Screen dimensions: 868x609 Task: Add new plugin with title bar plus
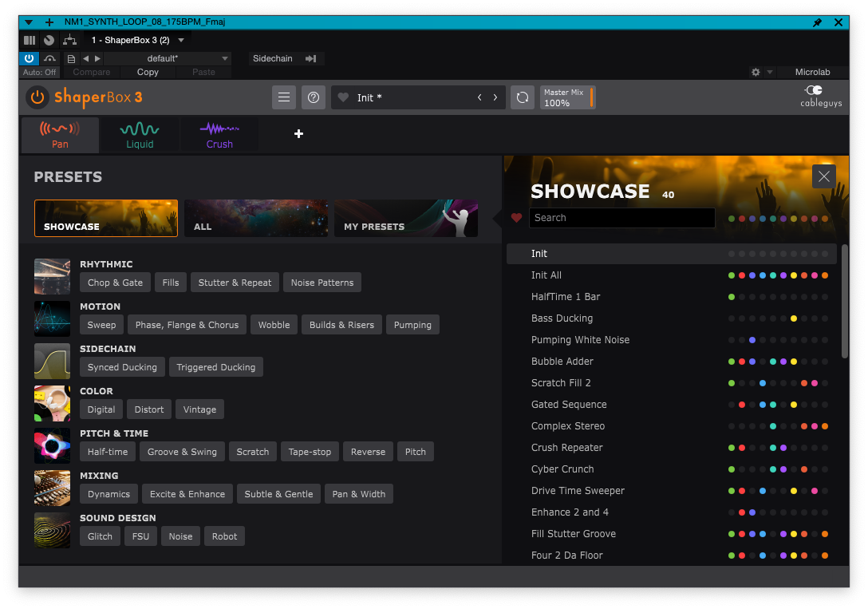point(49,22)
